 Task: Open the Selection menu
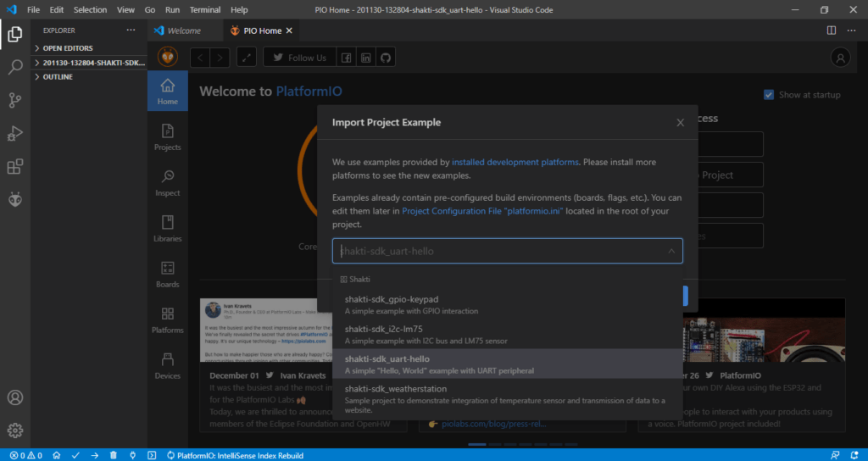click(90, 10)
